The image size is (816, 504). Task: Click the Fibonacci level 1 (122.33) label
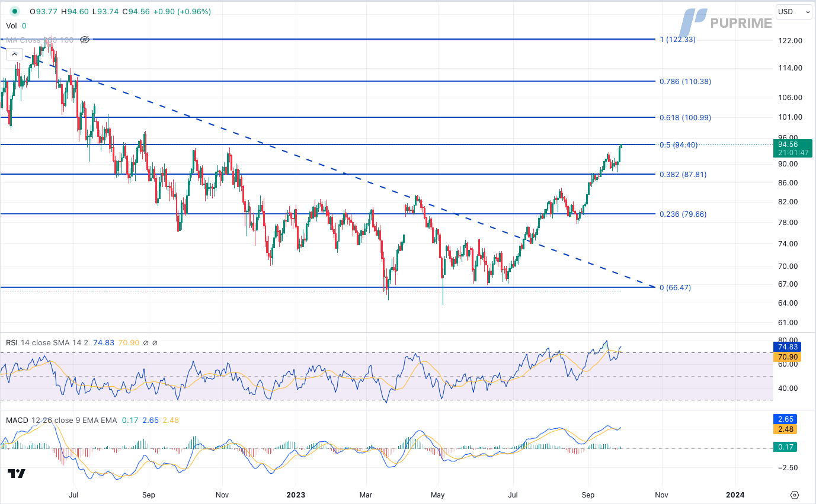click(677, 39)
